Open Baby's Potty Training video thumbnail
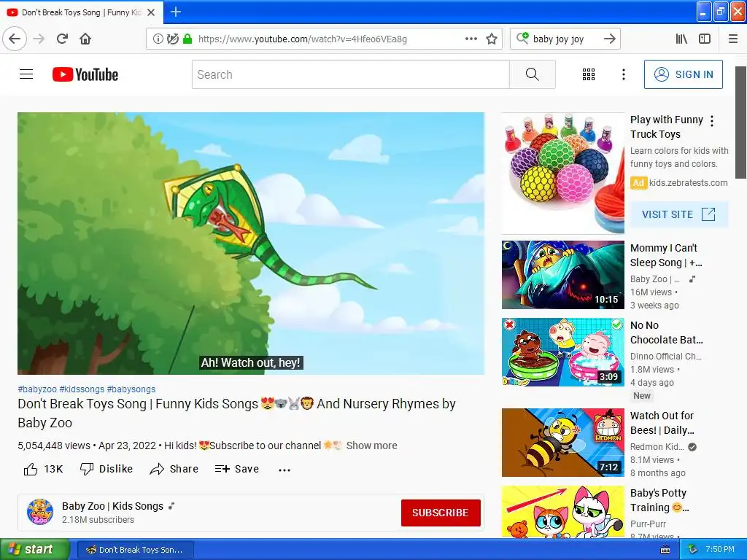The image size is (747, 560). (x=562, y=511)
